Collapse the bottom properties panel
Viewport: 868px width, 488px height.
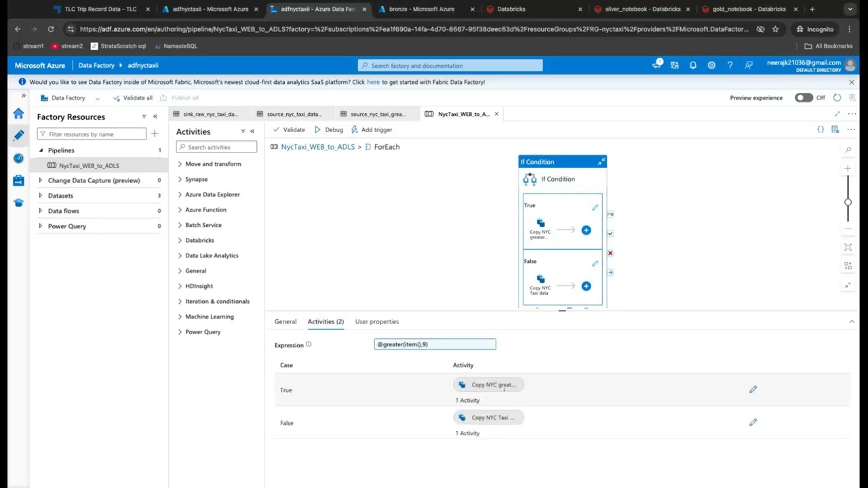coord(852,321)
